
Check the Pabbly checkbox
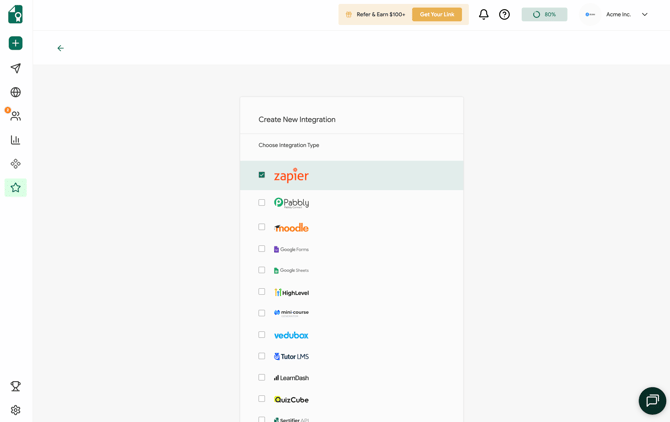click(x=262, y=202)
